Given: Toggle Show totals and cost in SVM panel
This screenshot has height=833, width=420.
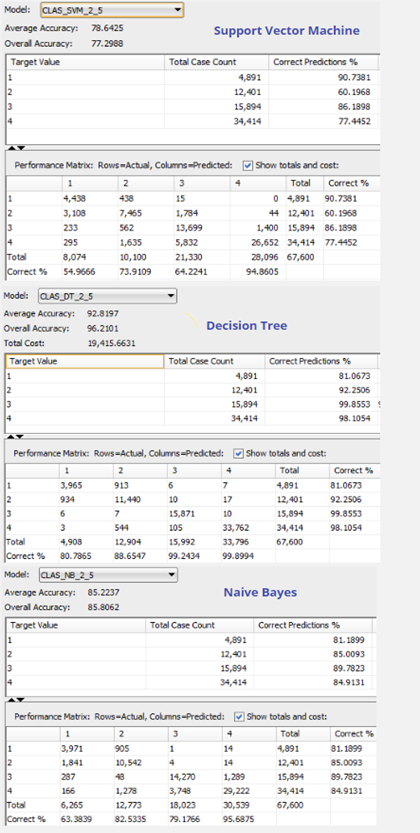Looking at the screenshot, I should pos(247,165).
